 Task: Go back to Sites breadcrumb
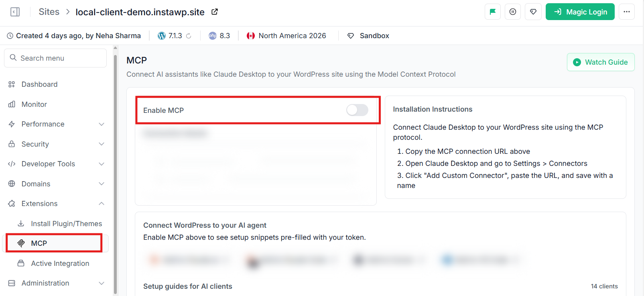click(x=49, y=12)
